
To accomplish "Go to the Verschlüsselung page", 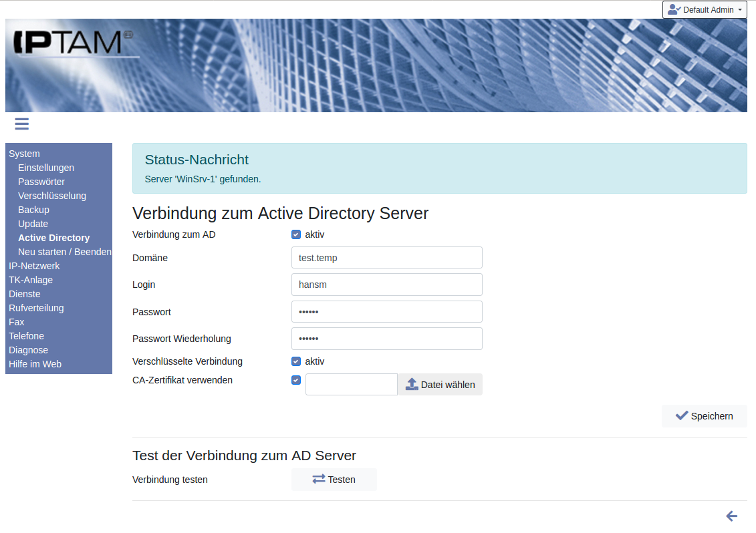I will tap(52, 196).
